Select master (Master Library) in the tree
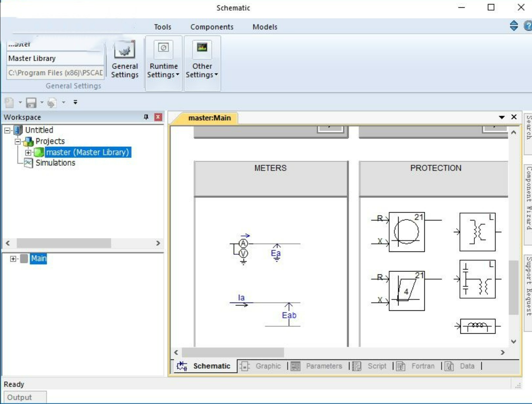The width and height of the screenshot is (532, 404). point(88,152)
